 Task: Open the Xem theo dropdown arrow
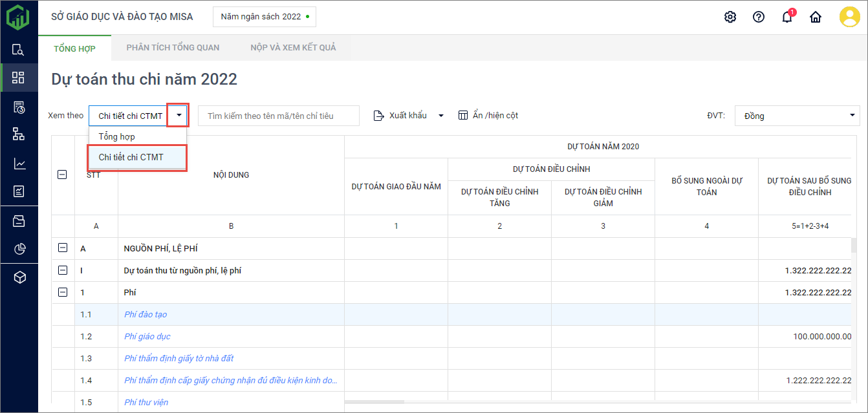tap(178, 116)
